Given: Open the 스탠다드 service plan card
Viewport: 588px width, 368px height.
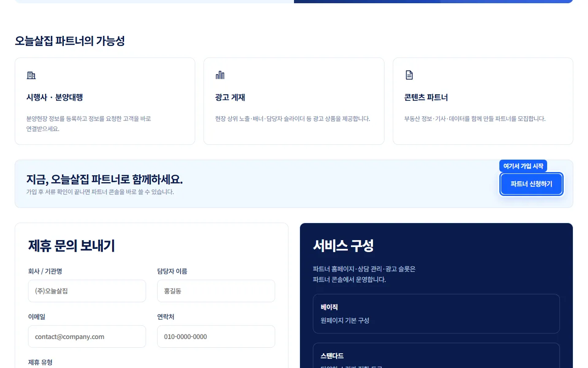Looking at the screenshot, I should click(436, 356).
